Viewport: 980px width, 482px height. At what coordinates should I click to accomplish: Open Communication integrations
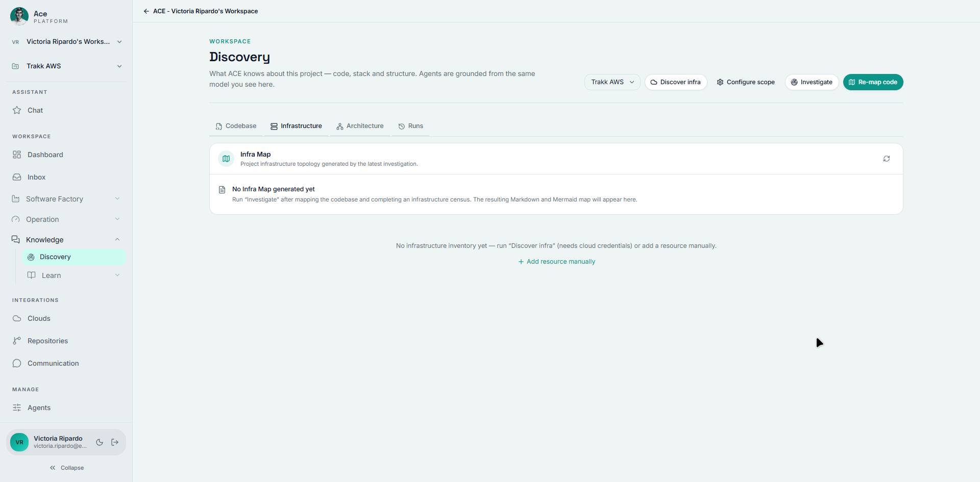click(66, 363)
